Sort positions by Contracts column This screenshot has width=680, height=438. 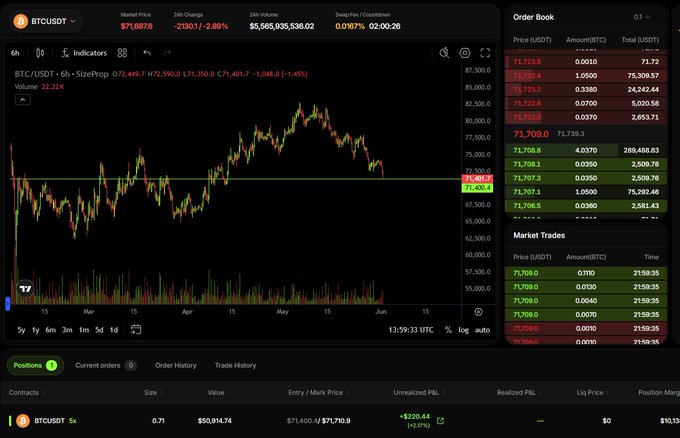coord(26,392)
